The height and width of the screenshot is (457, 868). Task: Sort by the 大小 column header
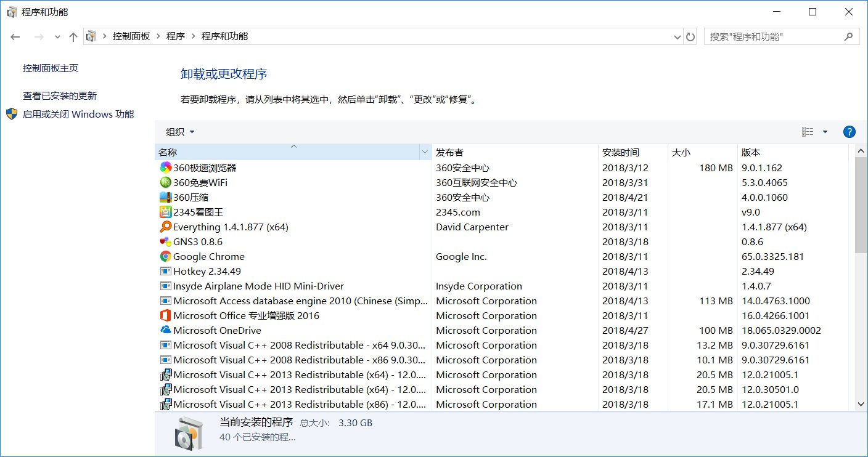tap(703, 152)
